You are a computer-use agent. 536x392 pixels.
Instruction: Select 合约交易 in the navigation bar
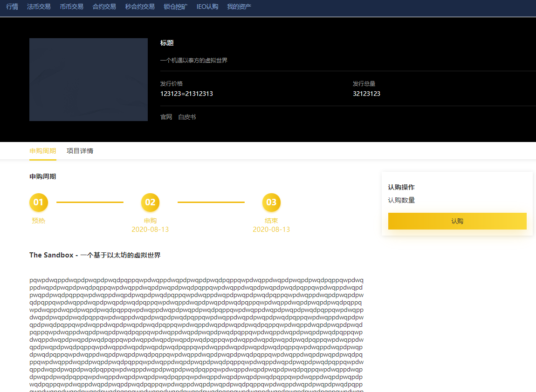point(104,7)
